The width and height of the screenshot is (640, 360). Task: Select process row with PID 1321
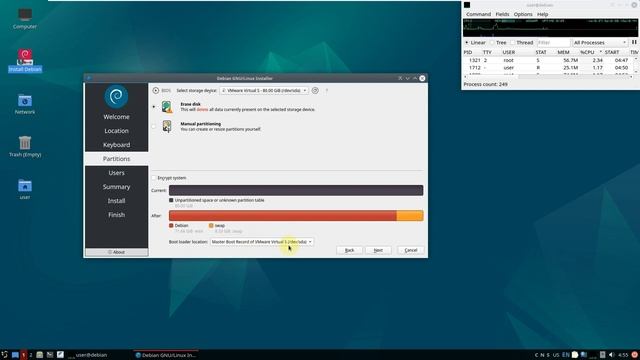coord(549,60)
